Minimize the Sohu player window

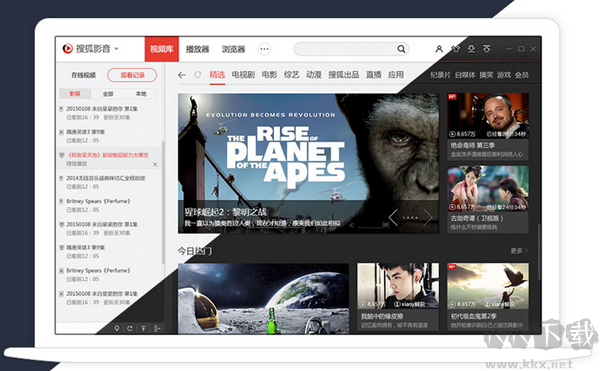point(509,49)
